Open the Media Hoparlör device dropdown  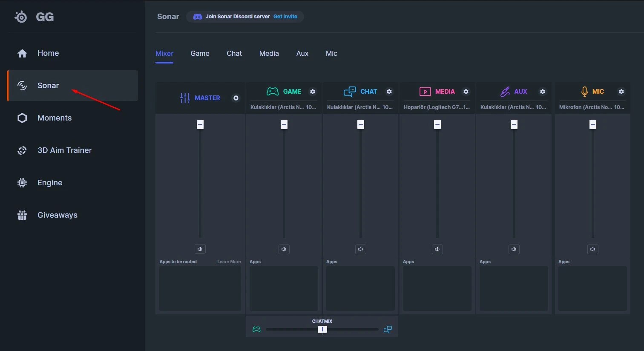point(437,107)
